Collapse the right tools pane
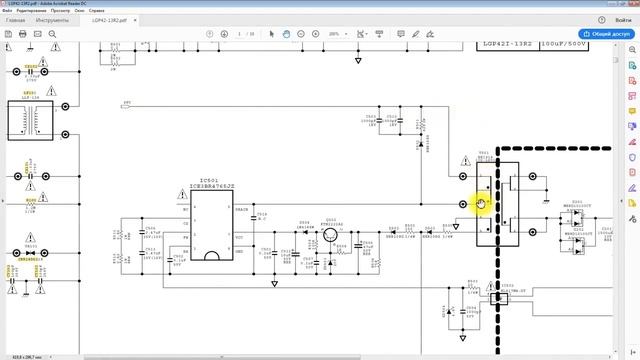Viewport: 640px width, 360px height. click(632, 352)
